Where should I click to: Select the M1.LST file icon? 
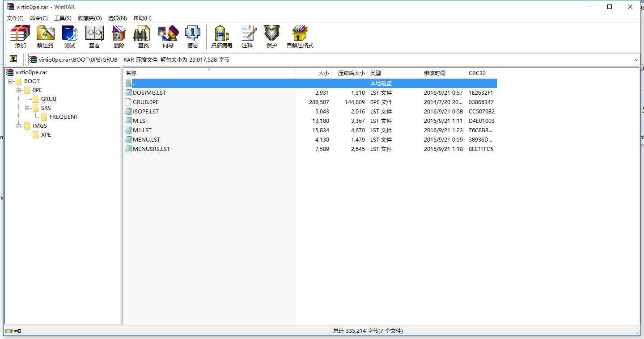pyautogui.click(x=129, y=130)
